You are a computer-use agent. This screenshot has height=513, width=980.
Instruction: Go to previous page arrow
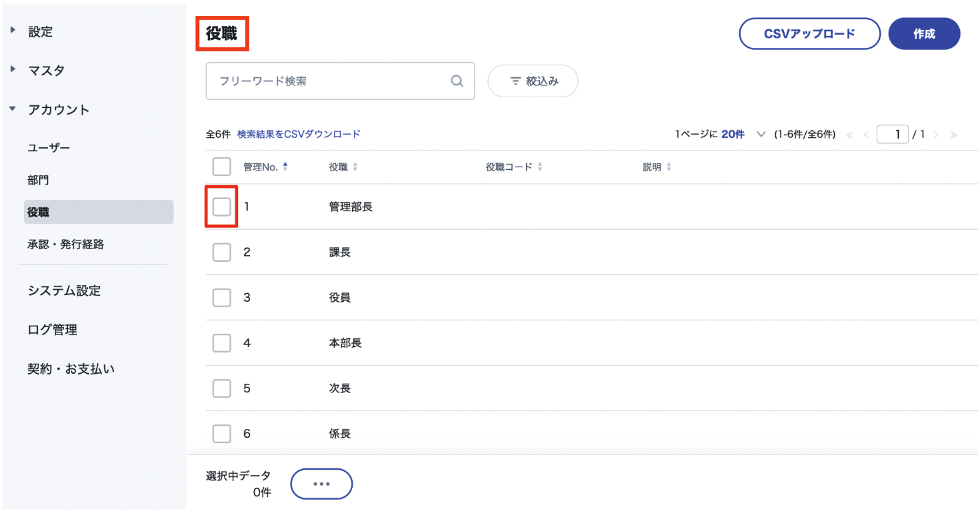[866, 135]
